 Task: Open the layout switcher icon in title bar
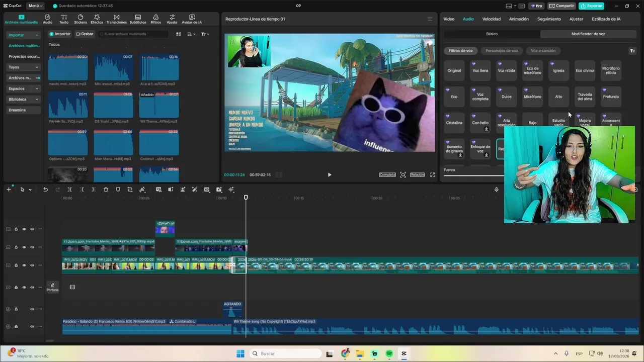coord(509,6)
